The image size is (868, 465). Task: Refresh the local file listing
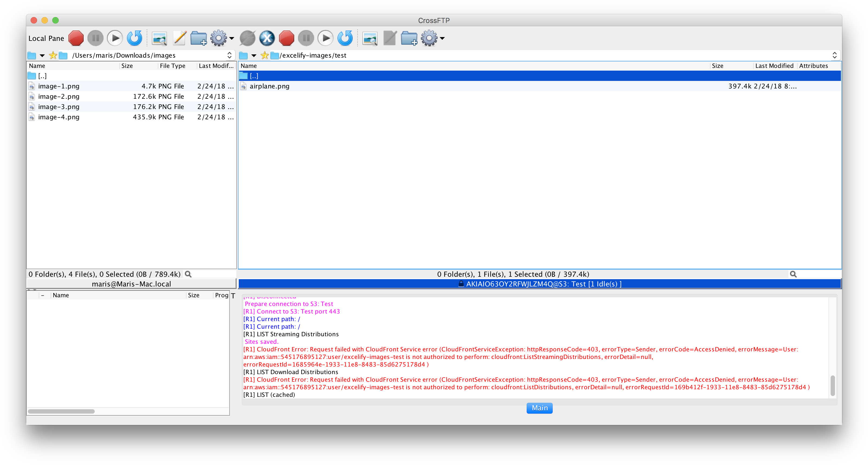(x=134, y=38)
